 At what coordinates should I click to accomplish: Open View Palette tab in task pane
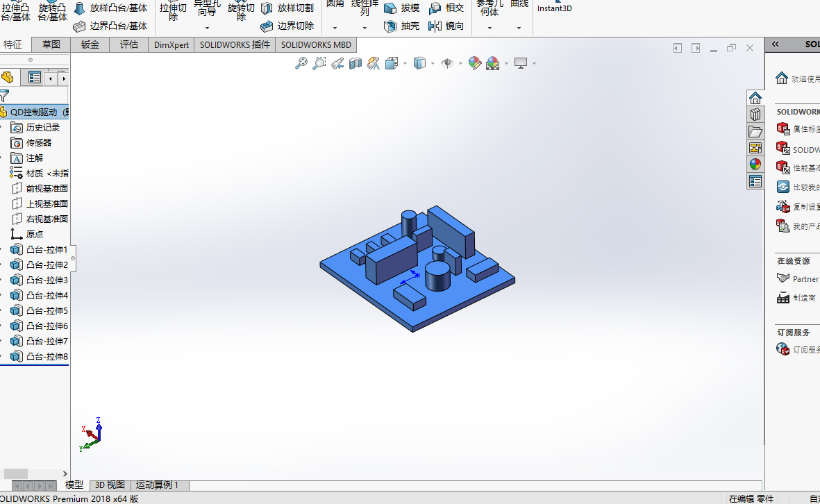pyautogui.click(x=755, y=148)
